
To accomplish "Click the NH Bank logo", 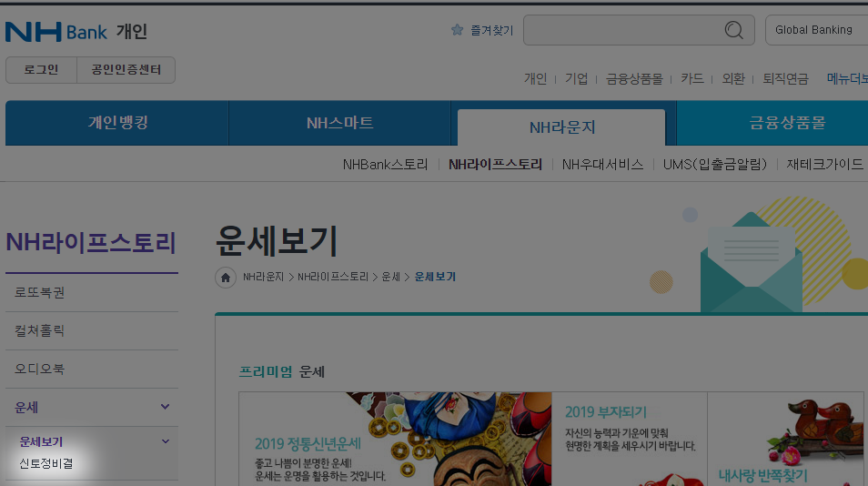I will pyautogui.click(x=56, y=32).
